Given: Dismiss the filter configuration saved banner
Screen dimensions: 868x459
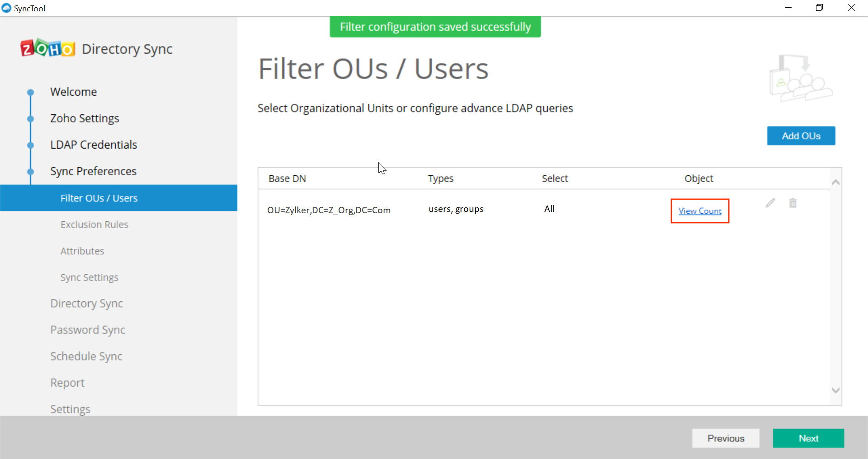Looking at the screenshot, I should pyautogui.click(x=435, y=27).
